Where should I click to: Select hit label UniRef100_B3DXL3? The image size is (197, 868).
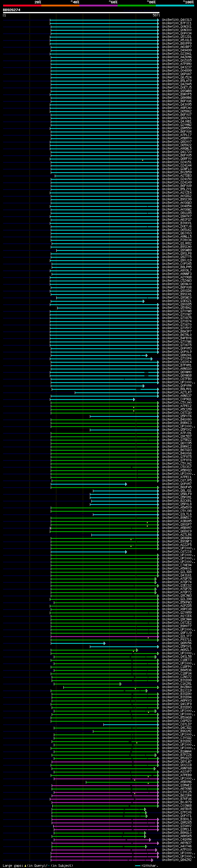[x=177, y=819]
